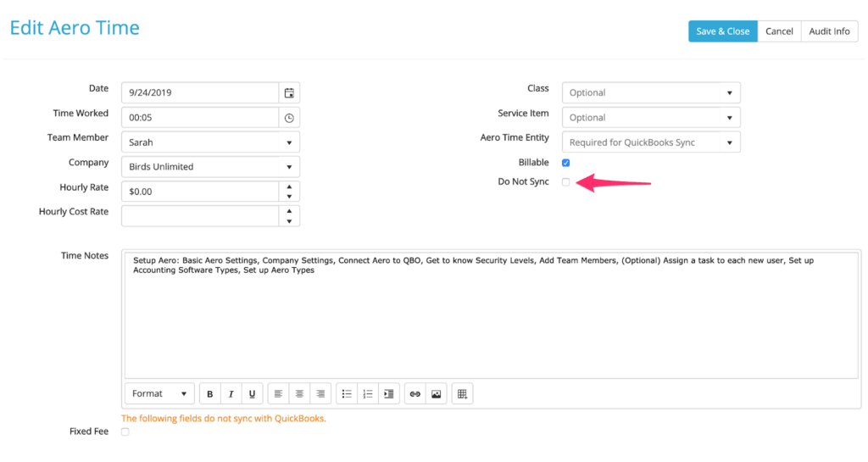Check the Fixed Fee checkbox

[x=125, y=432]
